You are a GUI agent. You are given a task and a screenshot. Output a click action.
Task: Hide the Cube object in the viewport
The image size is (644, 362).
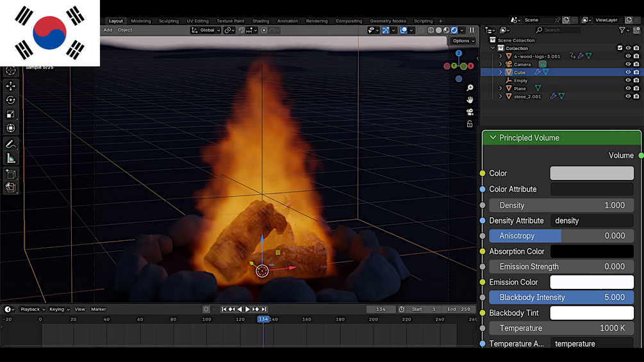coord(628,72)
